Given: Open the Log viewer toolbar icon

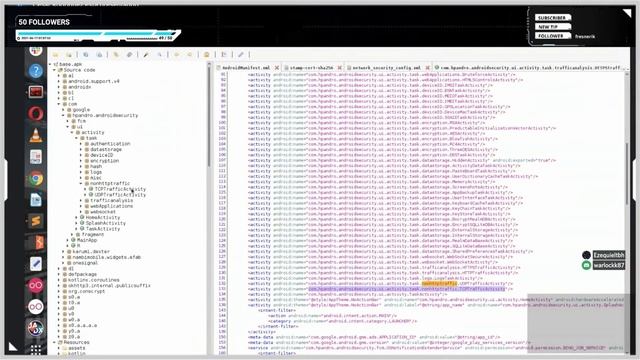Looking at the screenshot, I should (224, 55).
